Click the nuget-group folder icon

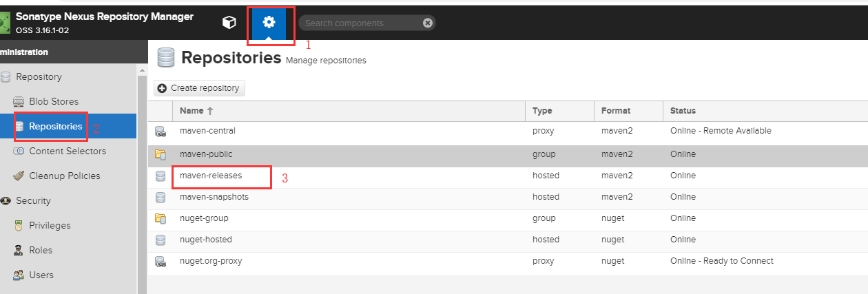click(161, 218)
